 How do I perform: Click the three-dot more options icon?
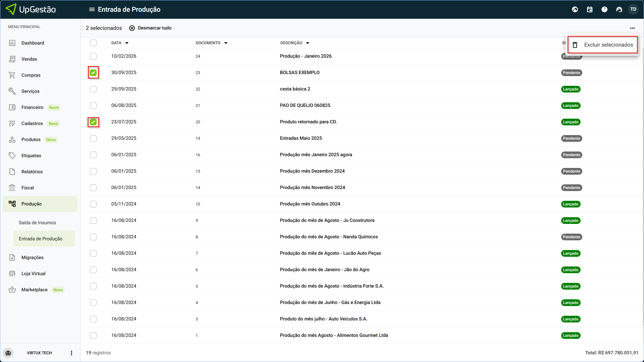pyautogui.click(x=632, y=28)
